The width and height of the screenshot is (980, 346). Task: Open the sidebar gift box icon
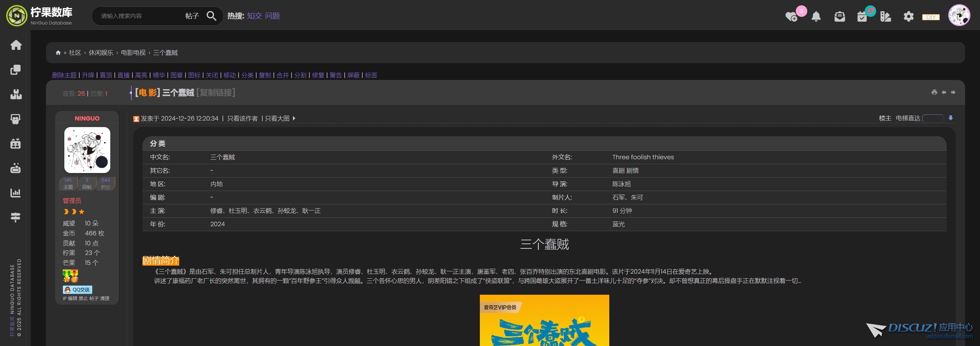(16, 144)
